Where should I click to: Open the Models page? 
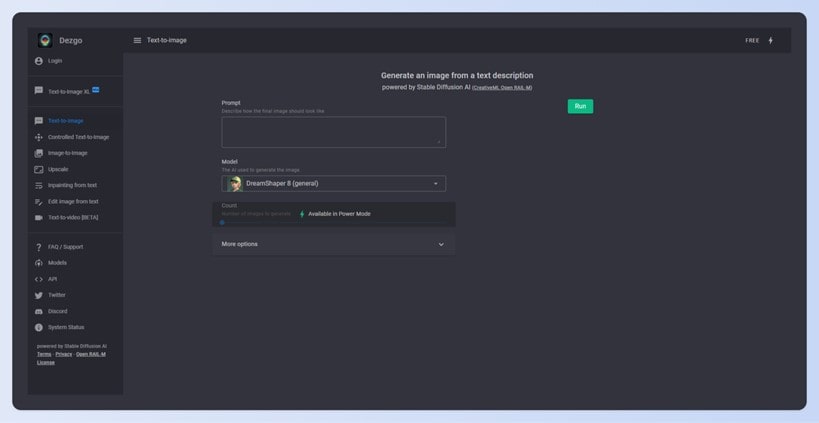57,263
